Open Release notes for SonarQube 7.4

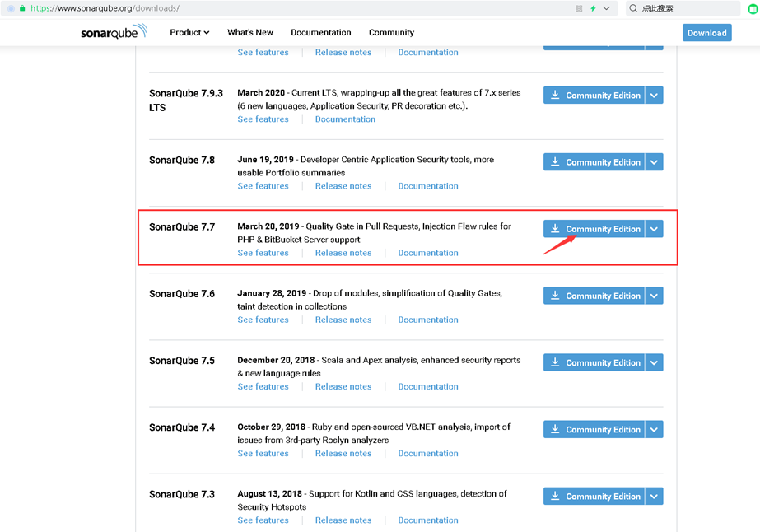click(x=343, y=454)
